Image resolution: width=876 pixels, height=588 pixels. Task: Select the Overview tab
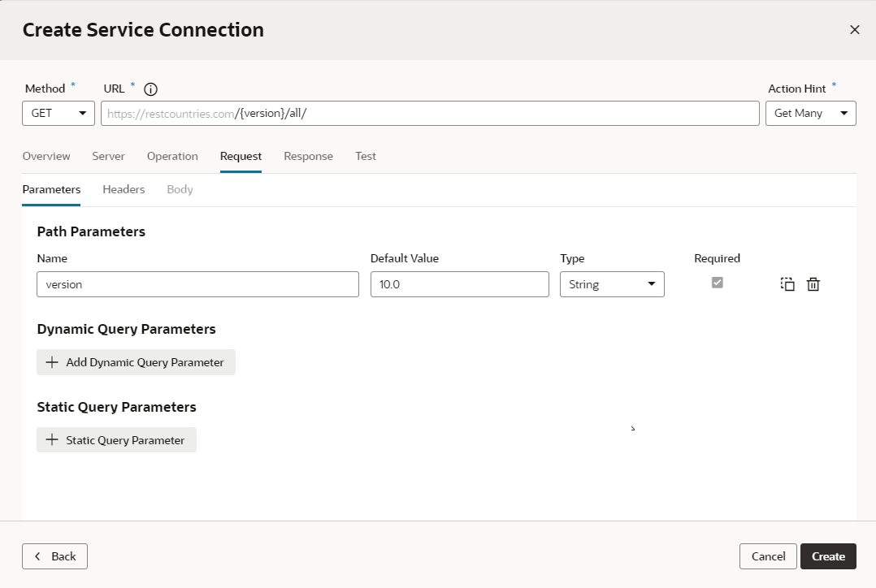(46, 156)
